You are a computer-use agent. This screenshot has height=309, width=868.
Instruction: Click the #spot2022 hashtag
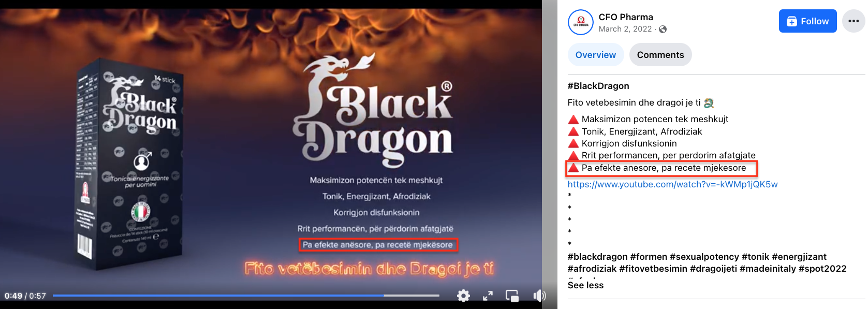pyautogui.click(x=822, y=269)
